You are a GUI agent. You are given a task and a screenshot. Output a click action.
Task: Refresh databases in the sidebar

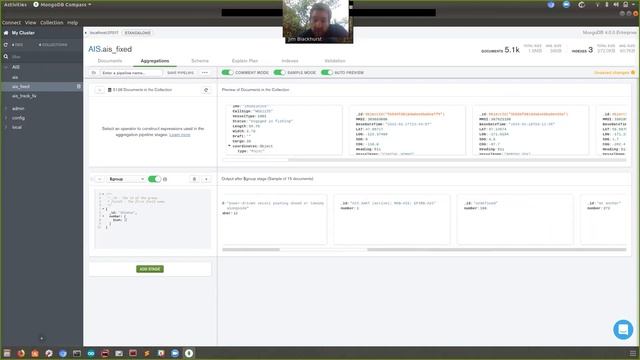pyautogui.click(x=6, y=44)
